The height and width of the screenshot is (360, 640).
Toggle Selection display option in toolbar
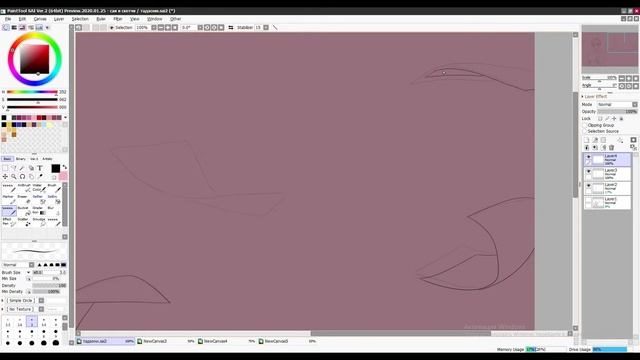[121, 27]
